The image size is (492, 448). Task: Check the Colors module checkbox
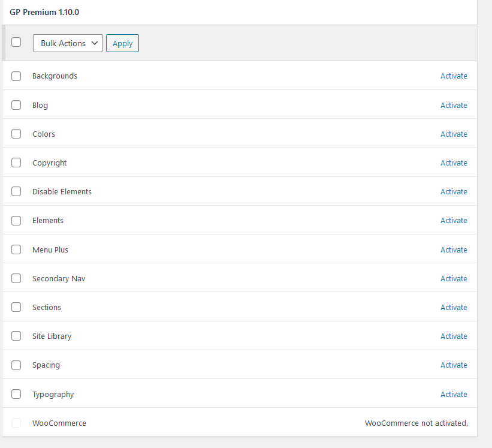point(16,134)
